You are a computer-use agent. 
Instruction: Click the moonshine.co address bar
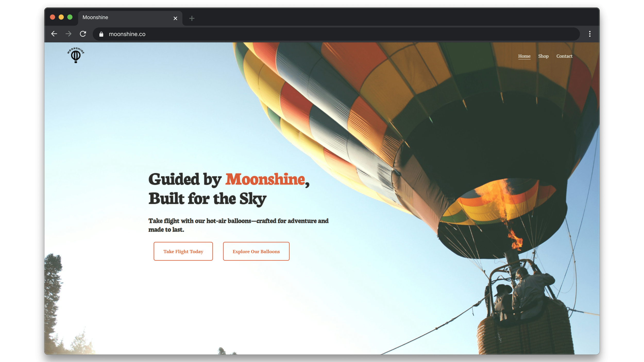tap(336, 34)
